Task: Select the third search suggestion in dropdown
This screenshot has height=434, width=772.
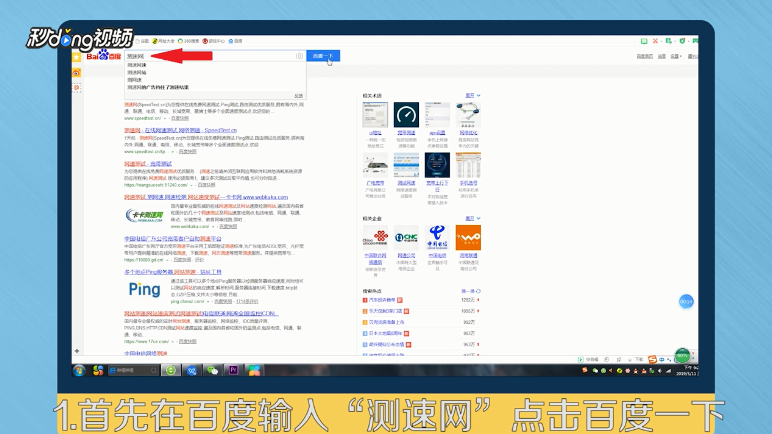Action: point(134,80)
